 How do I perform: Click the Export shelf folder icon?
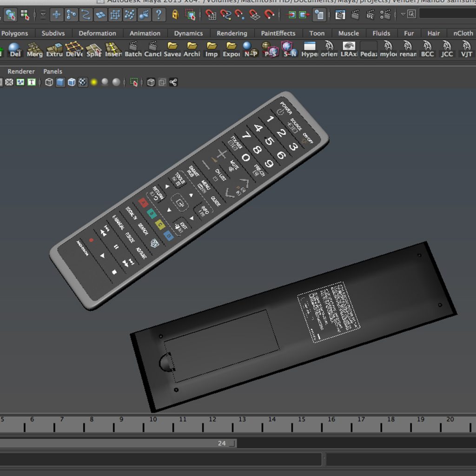pos(231,49)
